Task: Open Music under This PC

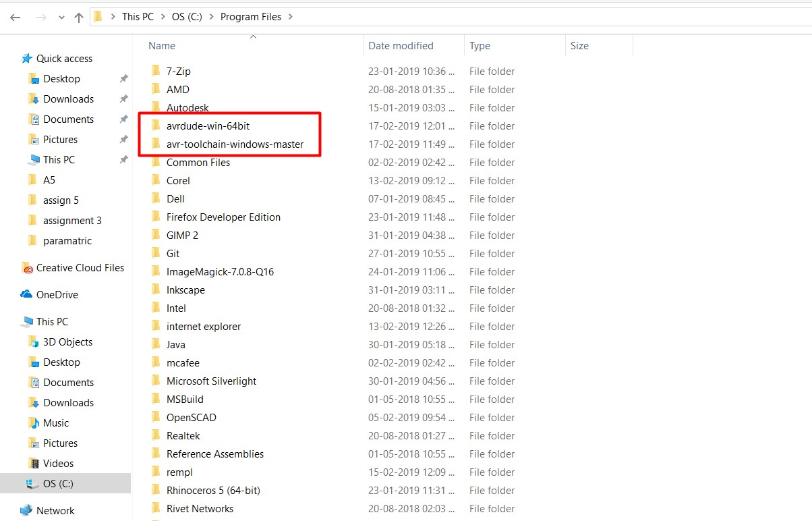Action: (56, 423)
